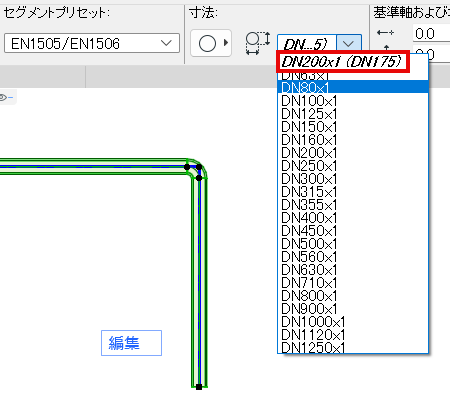Open shape flyout arrow beside circle
This screenshot has width=450, height=412.
click(226, 43)
